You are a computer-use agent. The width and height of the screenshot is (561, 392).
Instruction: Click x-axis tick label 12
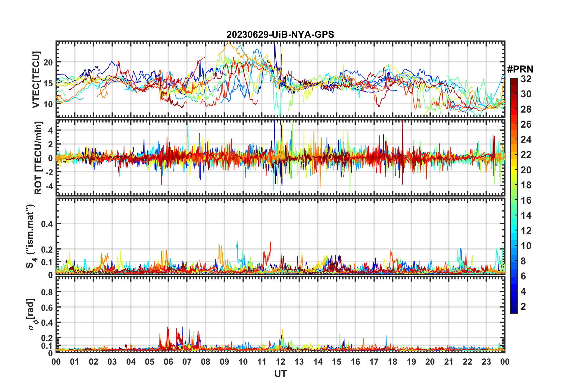[280, 362]
